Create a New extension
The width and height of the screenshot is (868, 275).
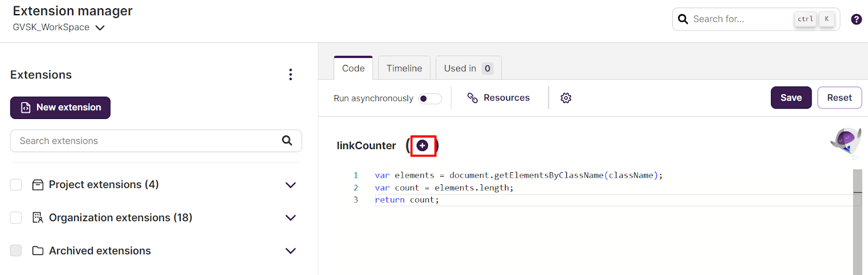coord(60,108)
